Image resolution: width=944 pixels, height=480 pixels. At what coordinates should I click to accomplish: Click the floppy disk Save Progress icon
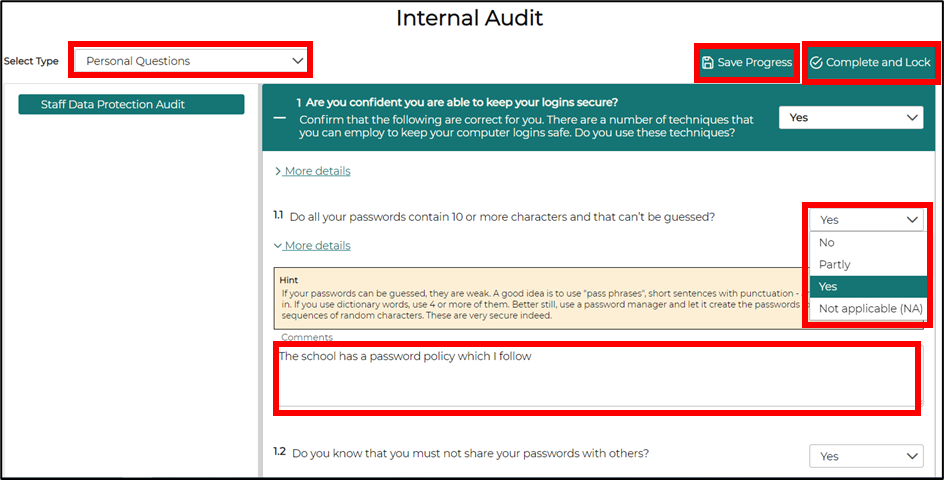click(708, 62)
